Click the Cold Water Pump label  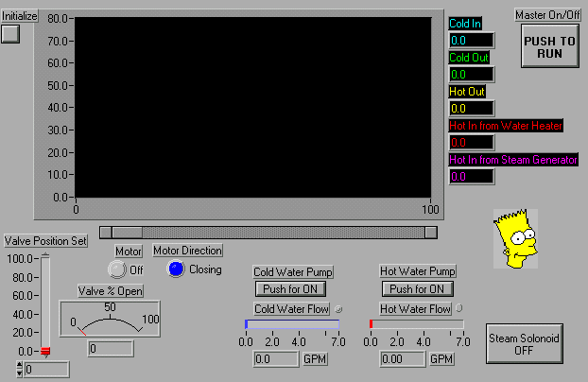tap(293, 271)
